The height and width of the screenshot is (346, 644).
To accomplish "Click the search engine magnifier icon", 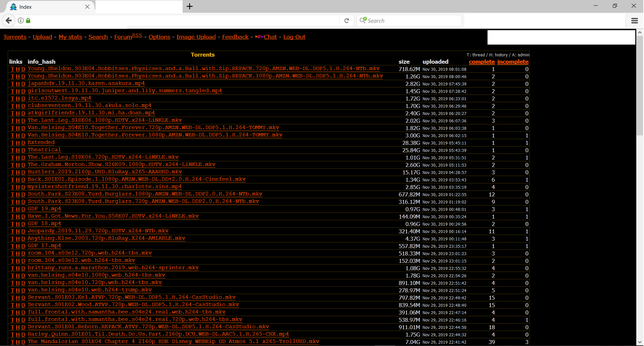I will tap(363, 20).
